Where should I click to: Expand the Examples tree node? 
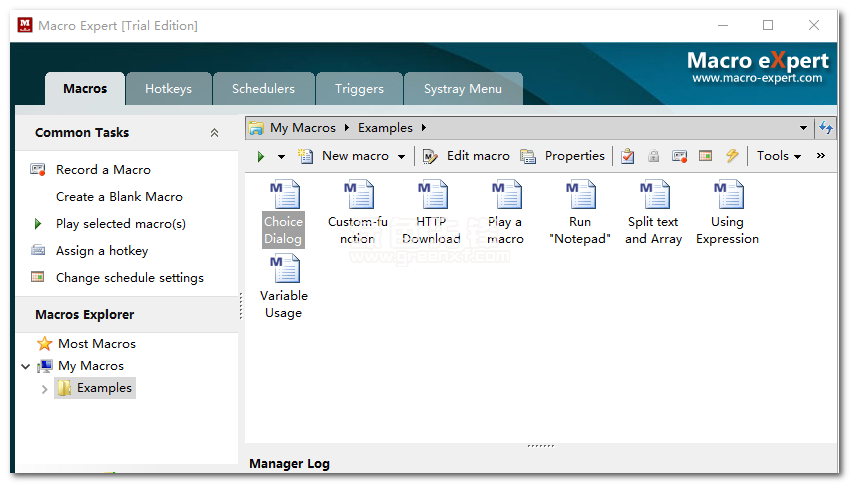(x=44, y=389)
